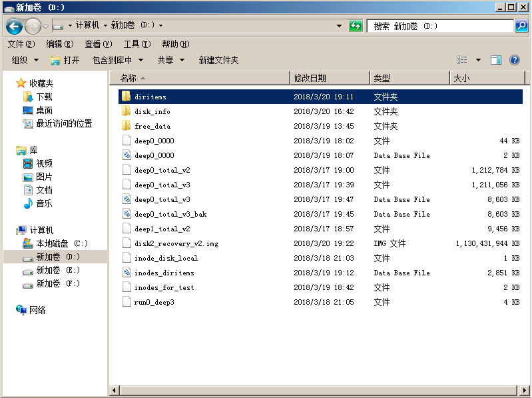Click the blue help question mark icon
Screen dimensions: 532x398
[x=515, y=60]
